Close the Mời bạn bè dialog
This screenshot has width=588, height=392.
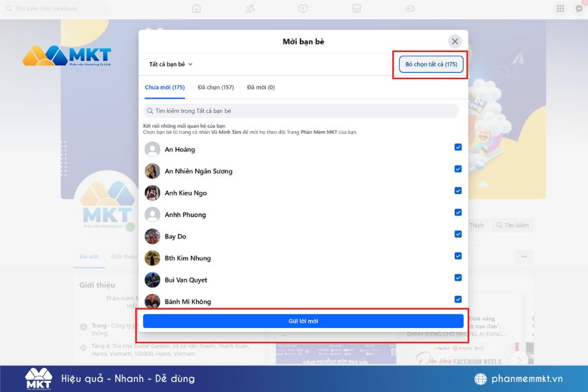(x=455, y=41)
